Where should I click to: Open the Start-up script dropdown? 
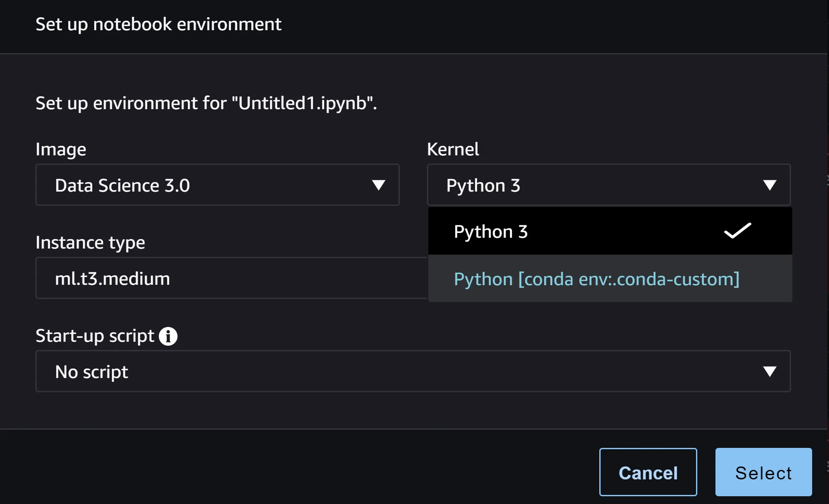tap(413, 371)
